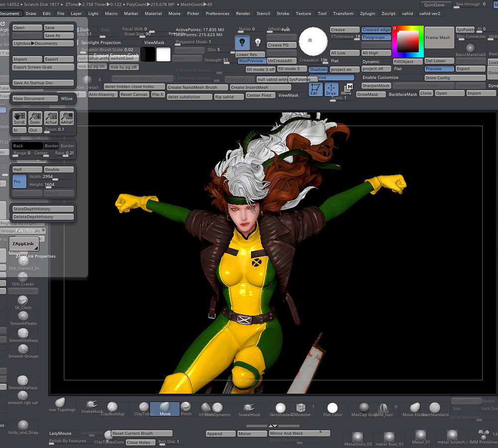Click the Actual size icon
This screenshot has width=498, height=448.
point(51,118)
